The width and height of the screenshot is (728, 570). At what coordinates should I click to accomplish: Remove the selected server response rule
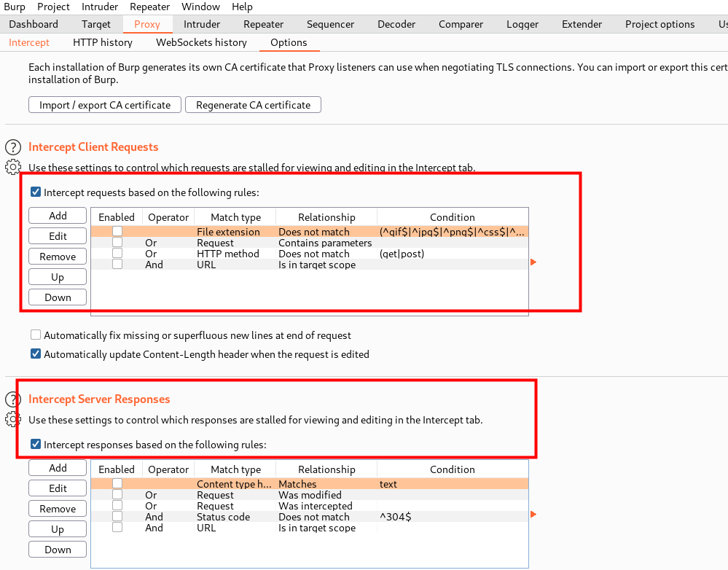(58, 509)
